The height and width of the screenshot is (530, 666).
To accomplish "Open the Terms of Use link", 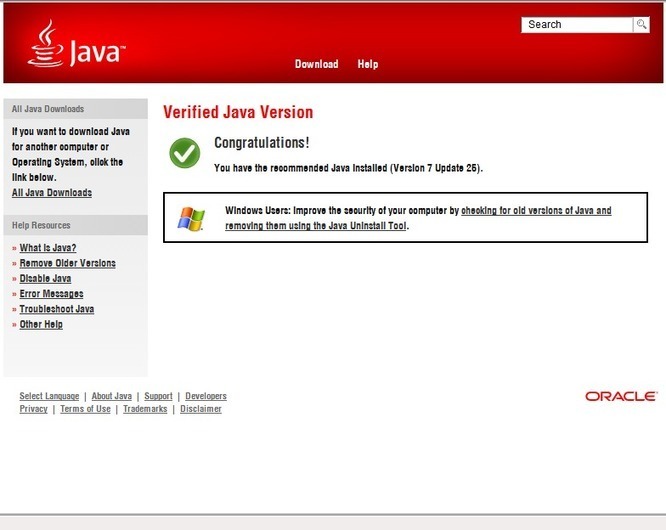I will pyautogui.click(x=85, y=409).
